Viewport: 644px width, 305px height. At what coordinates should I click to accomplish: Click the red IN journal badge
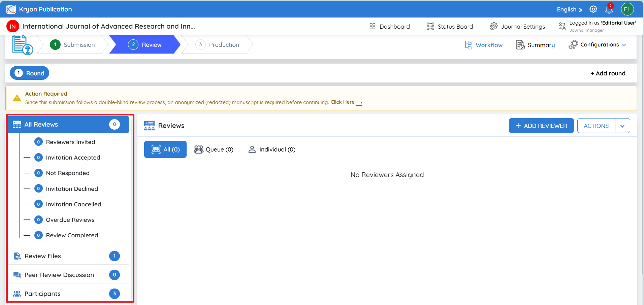click(13, 26)
